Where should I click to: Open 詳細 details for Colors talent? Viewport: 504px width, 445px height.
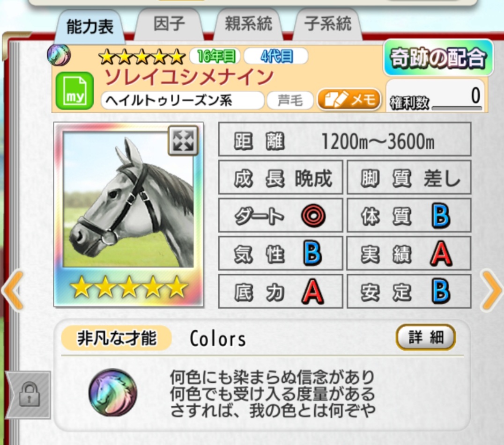pos(426,337)
